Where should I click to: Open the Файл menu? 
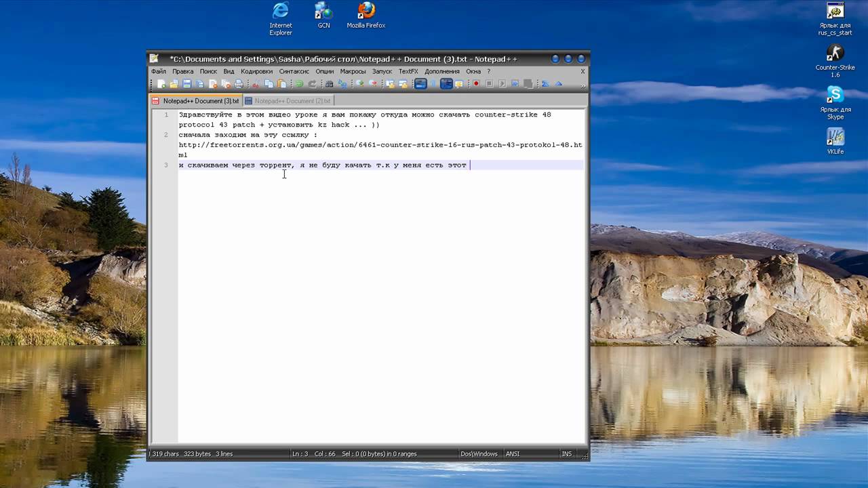(159, 71)
